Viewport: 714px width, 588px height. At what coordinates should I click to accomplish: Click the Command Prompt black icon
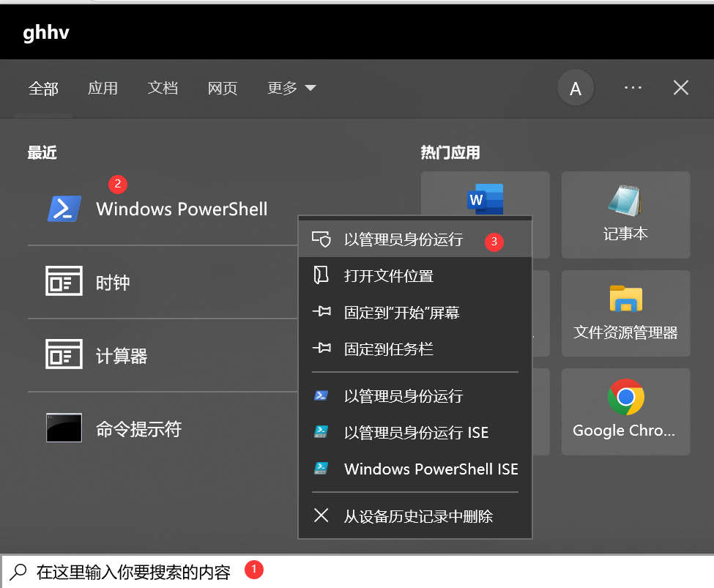tap(64, 428)
